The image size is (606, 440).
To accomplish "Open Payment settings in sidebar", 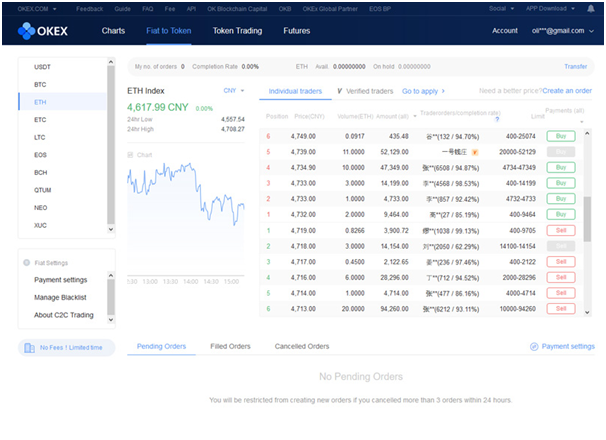I will (61, 280).
